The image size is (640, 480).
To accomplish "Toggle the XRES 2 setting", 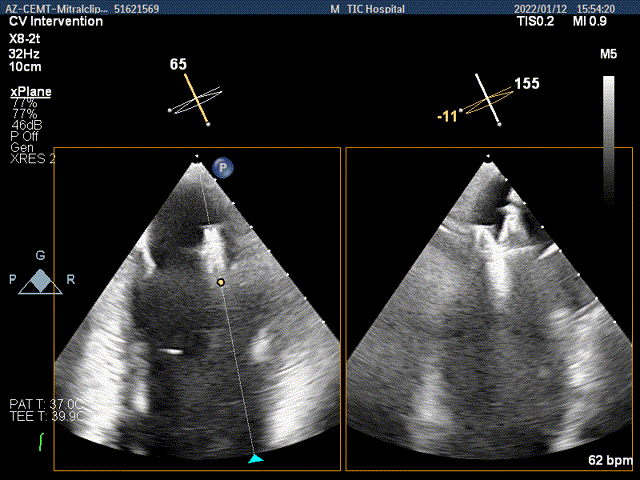I will [33, 158].
